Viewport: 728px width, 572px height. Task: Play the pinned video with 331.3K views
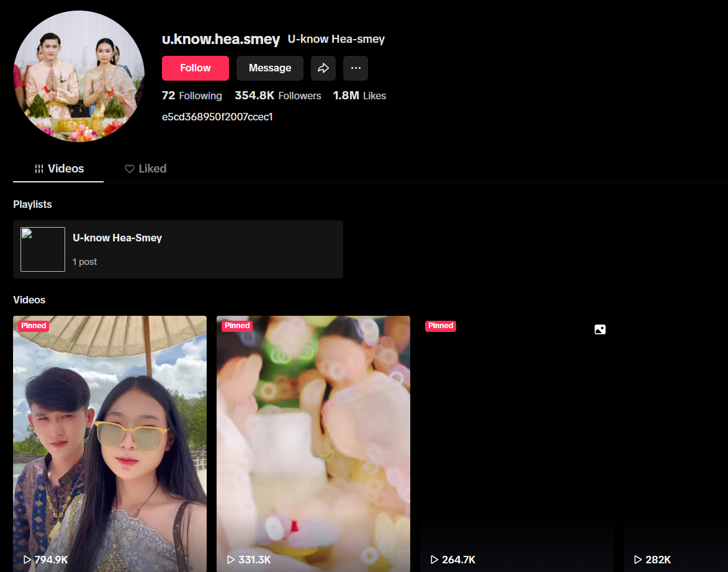click(313, 444)
